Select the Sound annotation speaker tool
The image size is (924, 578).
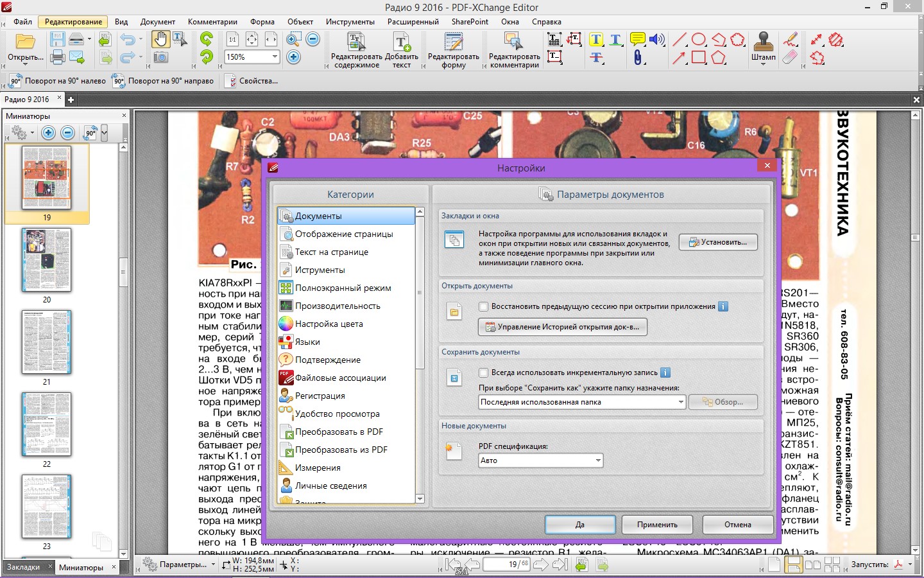pyautogui.click(x=656, y=39)
